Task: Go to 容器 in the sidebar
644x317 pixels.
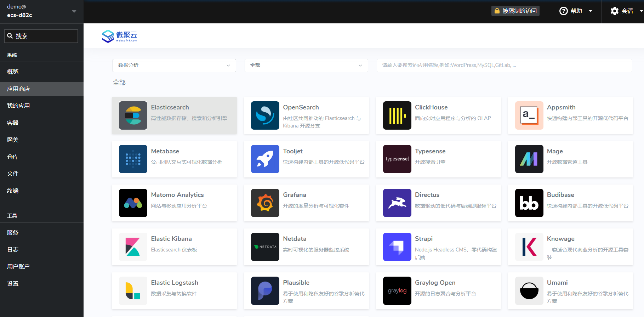Action: tap(42, 123)
